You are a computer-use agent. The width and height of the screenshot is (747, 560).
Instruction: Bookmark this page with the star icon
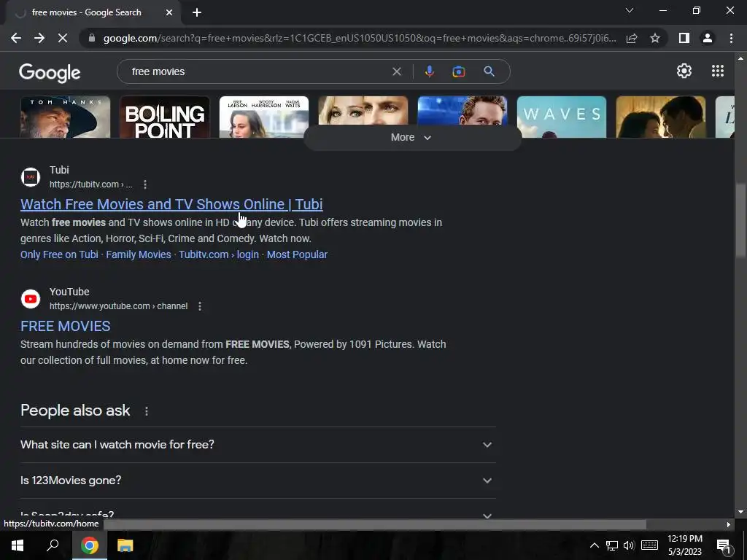pyautogui.click(x=655, y=38)
